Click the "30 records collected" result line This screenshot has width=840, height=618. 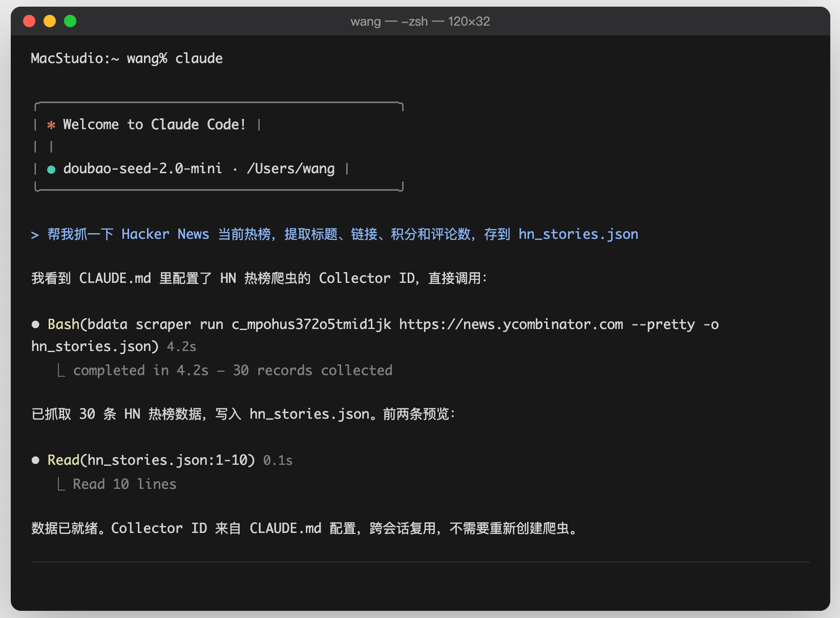[233, 371]
